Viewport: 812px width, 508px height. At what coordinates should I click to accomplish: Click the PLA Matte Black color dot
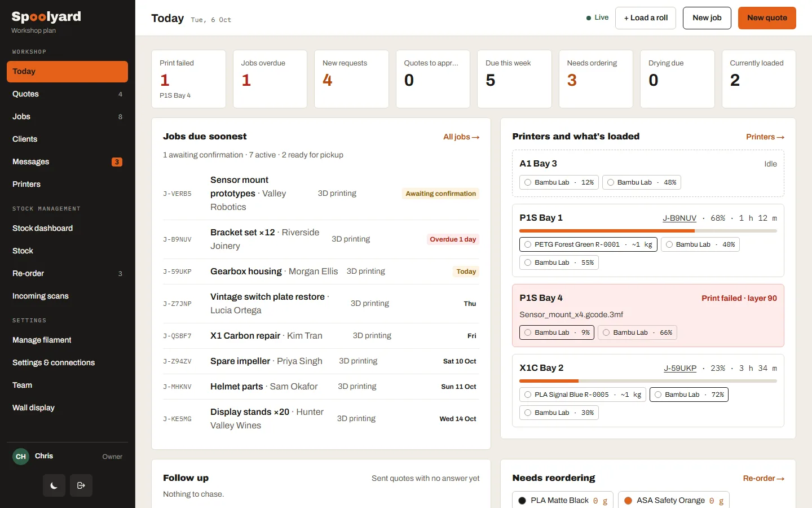click(x=522, y=501)
